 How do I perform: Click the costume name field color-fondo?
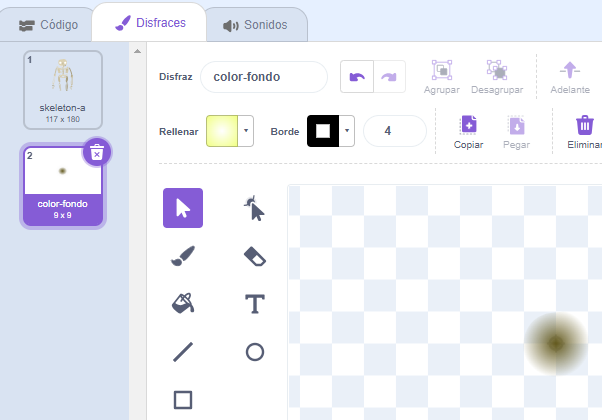click(264, 77)
